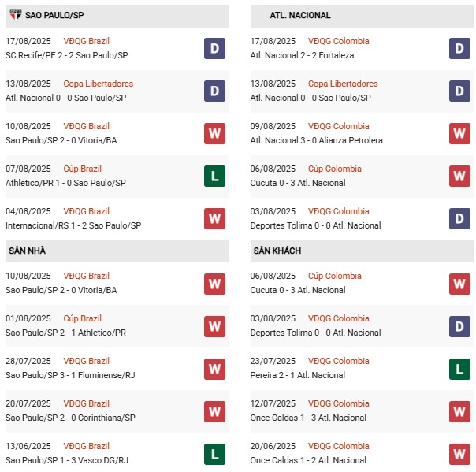Click the L badge for Pereira 2-1 match
This screenshot has width=476, height=472.
(x=459, y=369)
